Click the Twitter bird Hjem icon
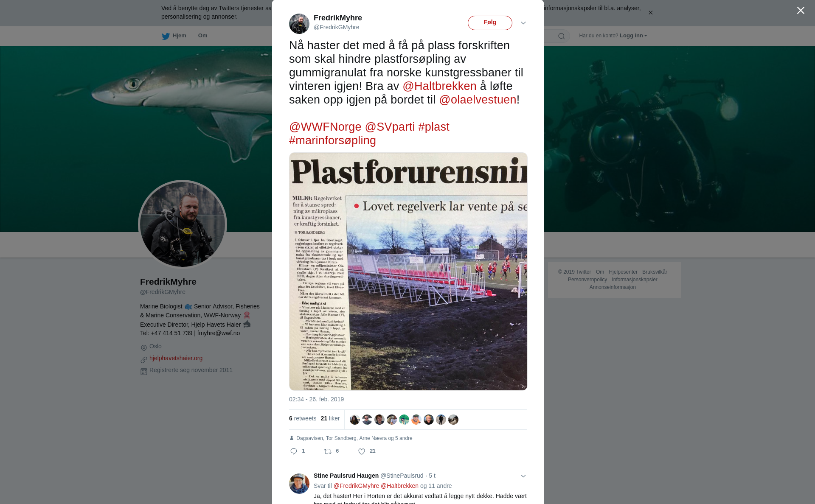 166,36
